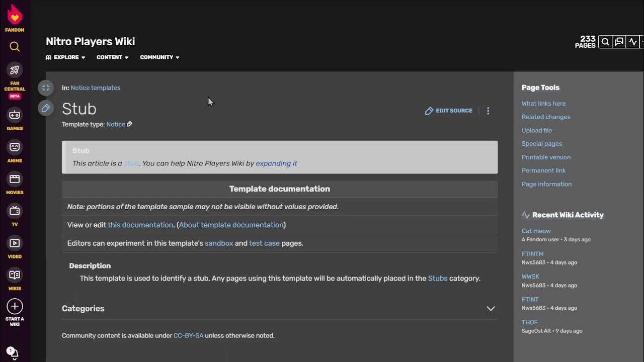The height and width of the screenshot is (362, 644).
Task: Open the template's sandbox link
Action: coord(219,243)
